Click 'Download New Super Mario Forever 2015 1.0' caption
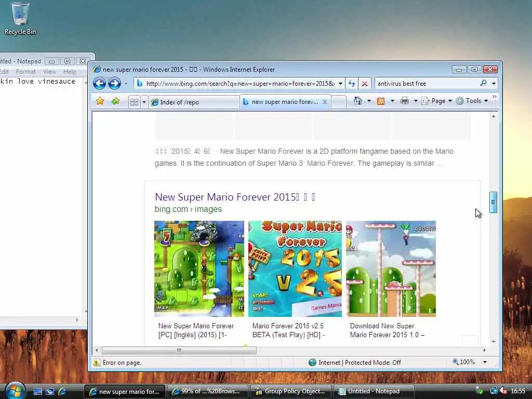 point(387,330)
